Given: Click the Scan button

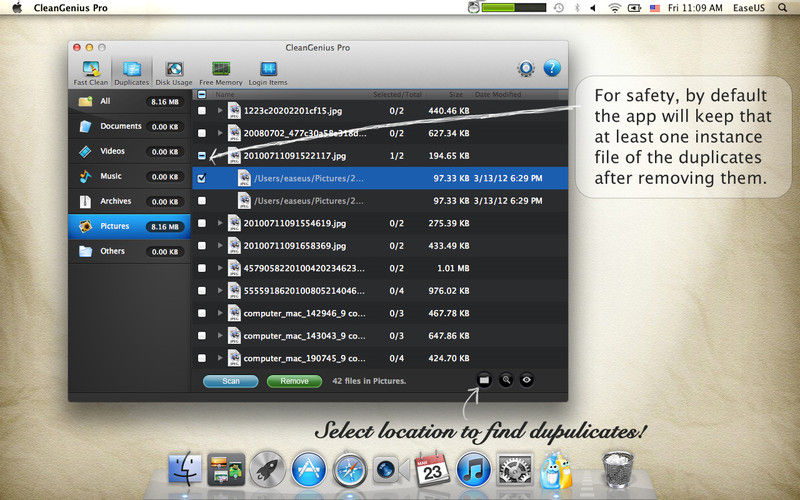Looking at the screenshot, I should coord(231,381).
